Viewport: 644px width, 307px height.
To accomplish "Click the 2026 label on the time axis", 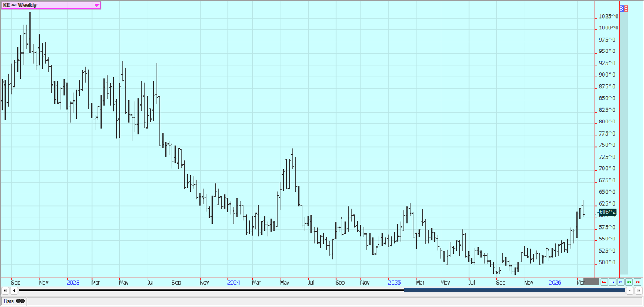I will [555, 281].
